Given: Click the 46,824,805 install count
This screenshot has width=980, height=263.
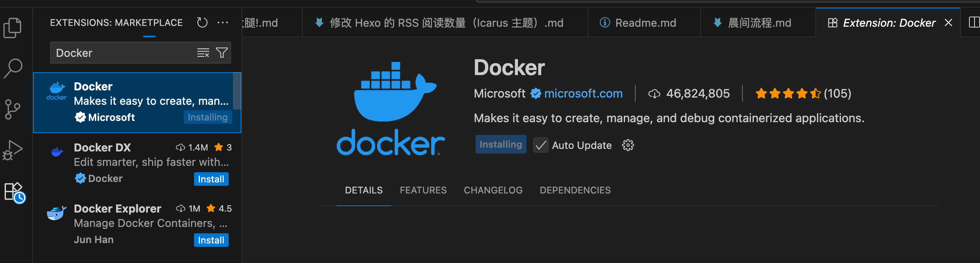Looking at the screenshot, I should (x=689, y=93).
